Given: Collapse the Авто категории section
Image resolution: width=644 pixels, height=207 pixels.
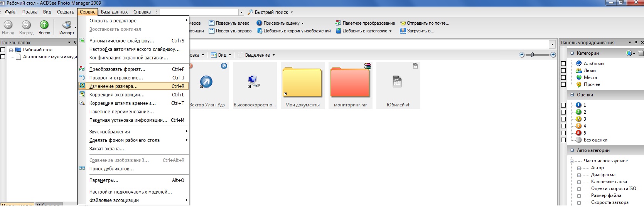Looking at the screenshot, I should (x=572, y=150).
